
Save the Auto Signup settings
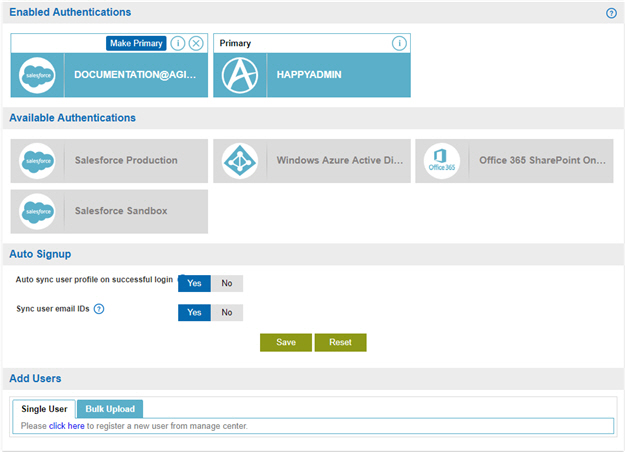click(x=286, y=342)
